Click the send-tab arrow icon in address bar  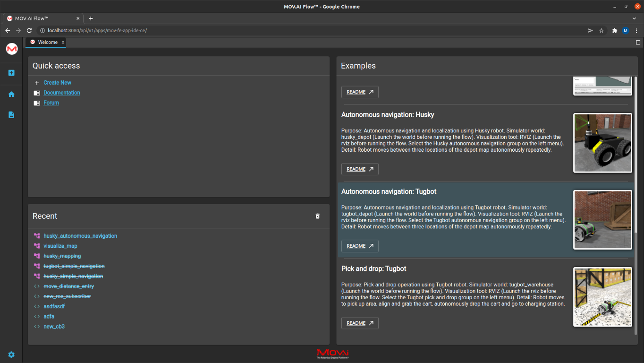click(590, 30)
